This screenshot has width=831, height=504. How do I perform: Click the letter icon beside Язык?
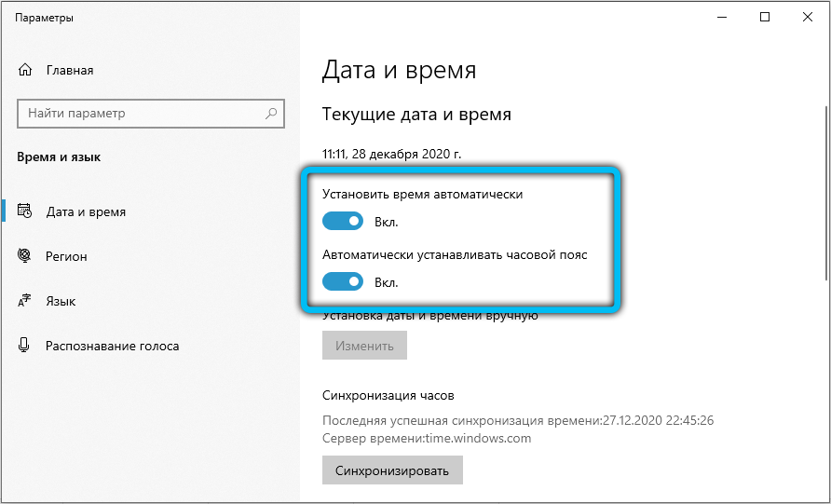25,301
